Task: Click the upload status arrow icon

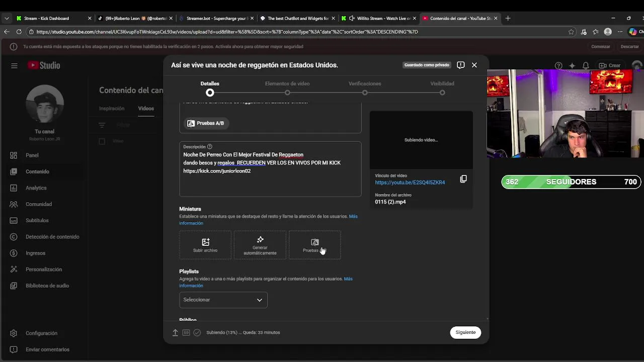Action: pos(175,332)
